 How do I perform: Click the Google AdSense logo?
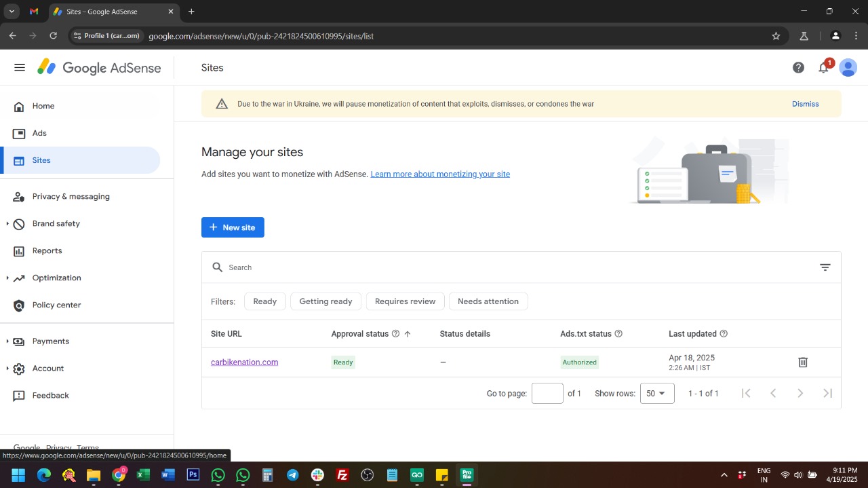[x=99, y=68]
